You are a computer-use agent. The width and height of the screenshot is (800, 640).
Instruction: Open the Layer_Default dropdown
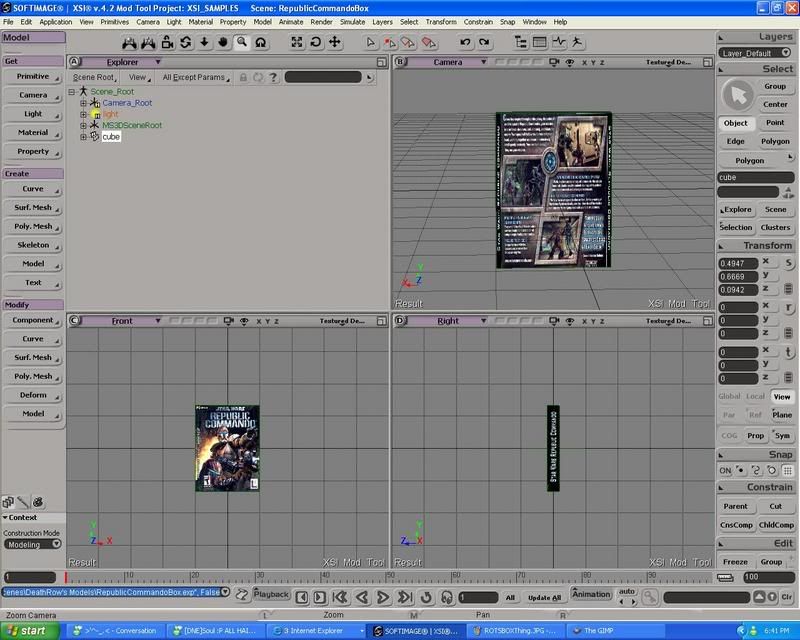point(755,53)
